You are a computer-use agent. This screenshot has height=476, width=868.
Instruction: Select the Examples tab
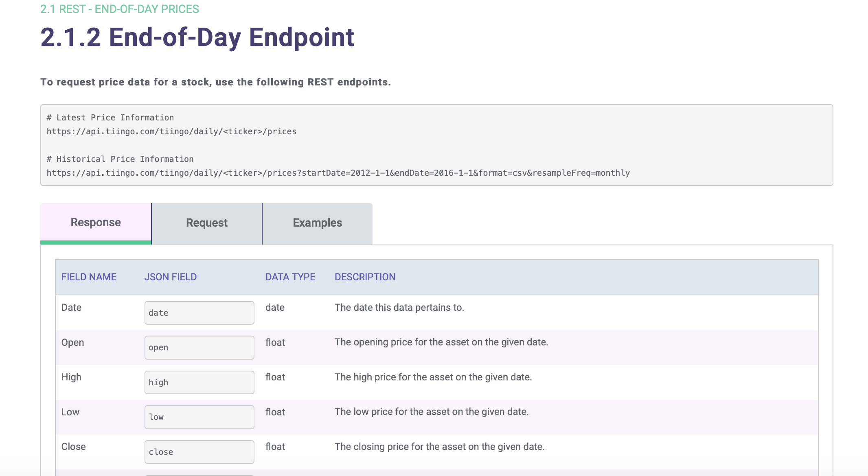pos(318,223)
